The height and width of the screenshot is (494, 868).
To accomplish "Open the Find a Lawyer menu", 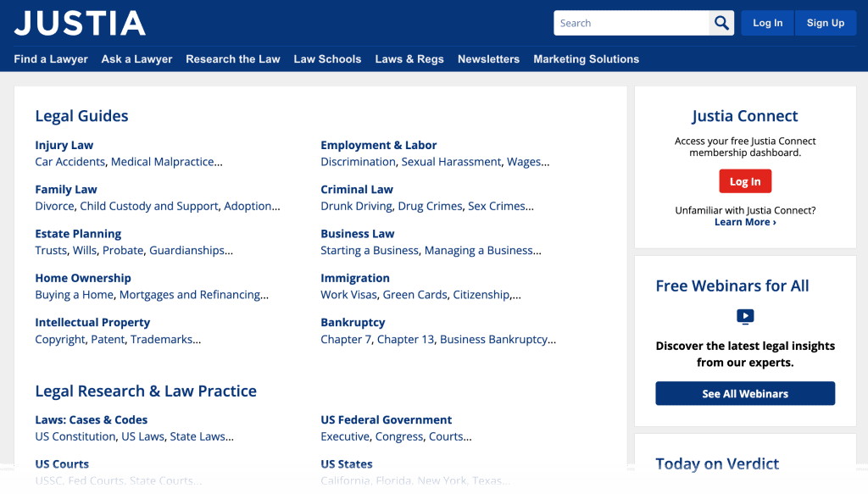I will (51, 59).
